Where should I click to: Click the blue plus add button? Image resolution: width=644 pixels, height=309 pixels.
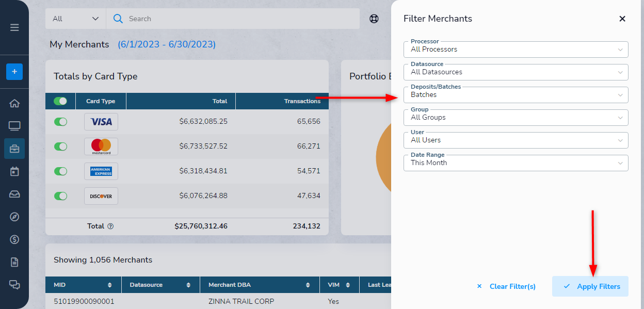(14, 72)
